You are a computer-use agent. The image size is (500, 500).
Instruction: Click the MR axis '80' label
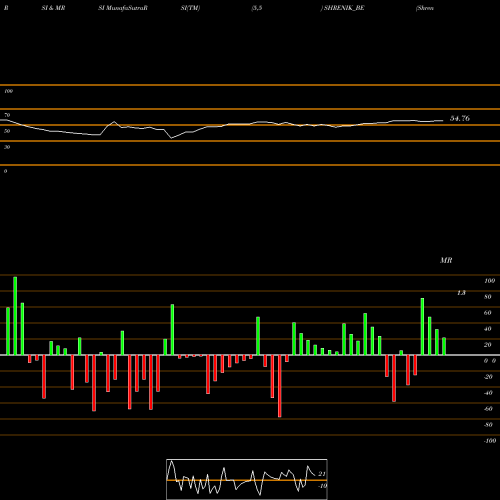pyautogui.click(x=488, y=297)
